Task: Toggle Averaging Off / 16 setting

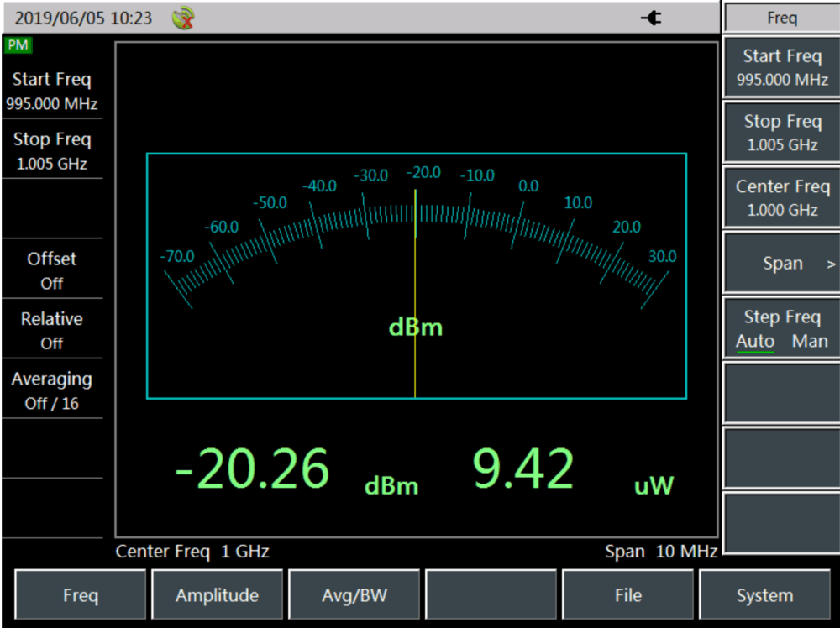Action: click(x=52, y=390)
